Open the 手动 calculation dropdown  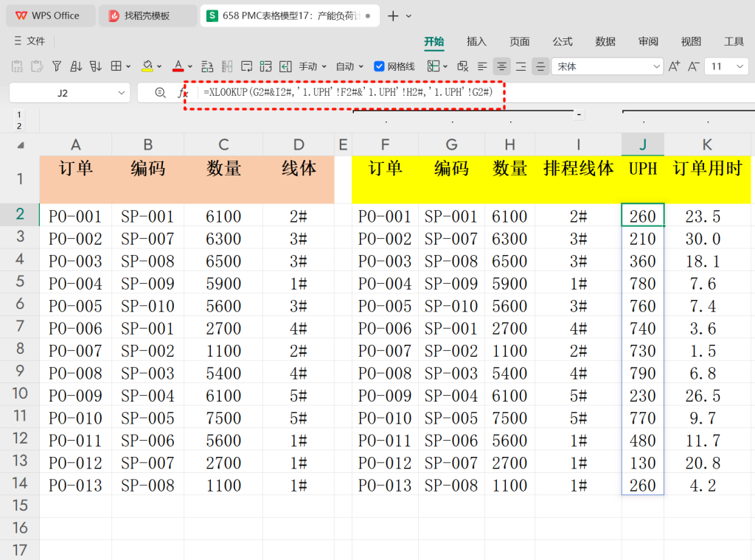click(x=313, y=66)
